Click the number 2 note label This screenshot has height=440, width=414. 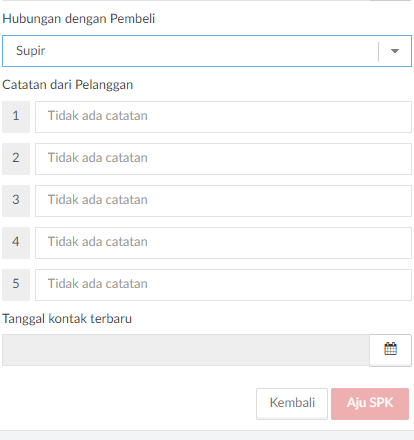16,159
